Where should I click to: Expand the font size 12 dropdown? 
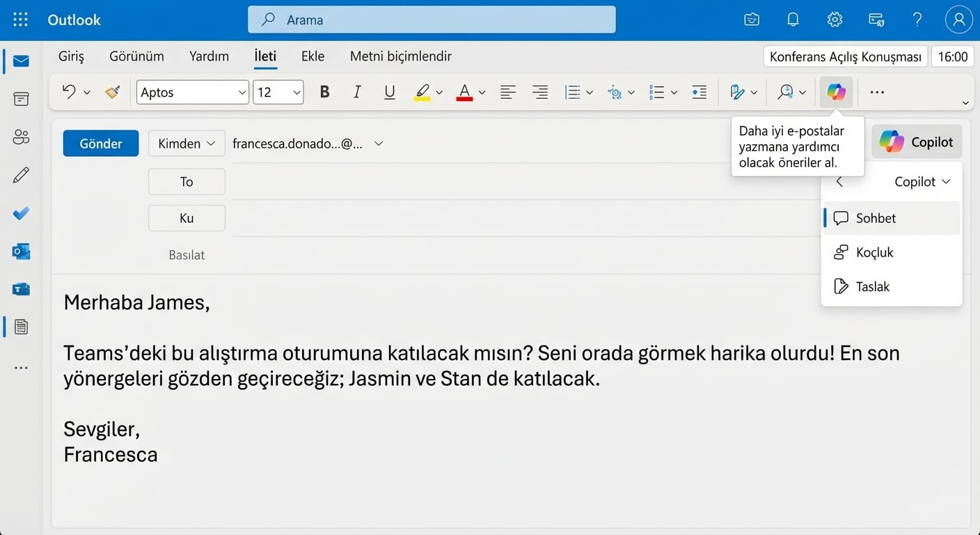click(278, 91)
